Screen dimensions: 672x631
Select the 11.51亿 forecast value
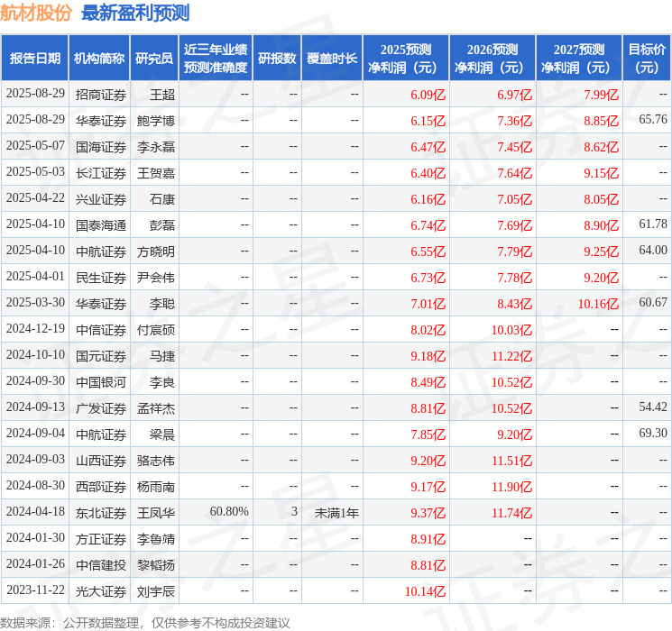pyautogui.click(x=511, y=460)
